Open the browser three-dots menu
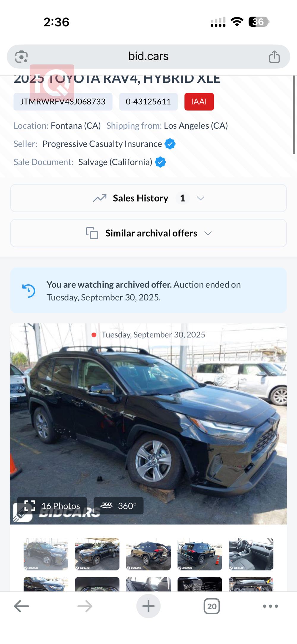This screenshot has height=644, width=297. pyautogui.click(x=270, y=606)
